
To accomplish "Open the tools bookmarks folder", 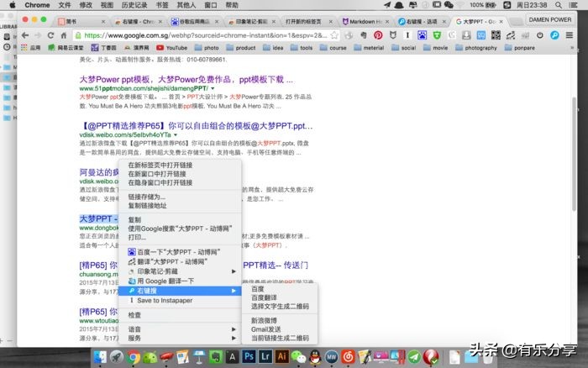I will click(302, 48).
